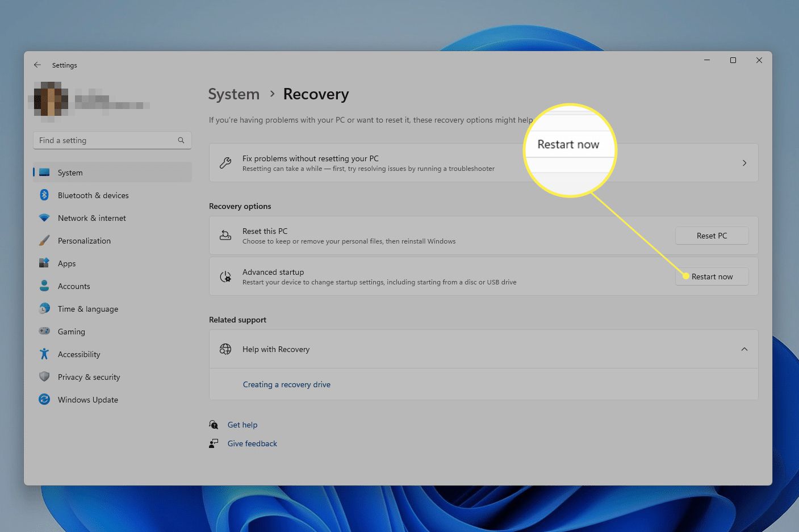The image size is (799, 532).
Task: Click the Advanced startup gear icon
Action: [225, 277]
